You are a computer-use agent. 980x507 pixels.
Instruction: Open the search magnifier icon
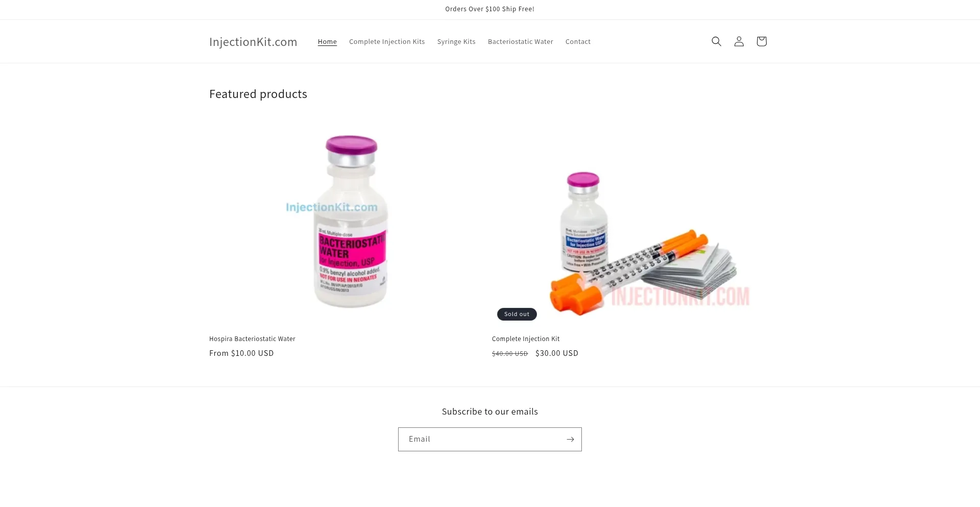[x=716, y=41]
